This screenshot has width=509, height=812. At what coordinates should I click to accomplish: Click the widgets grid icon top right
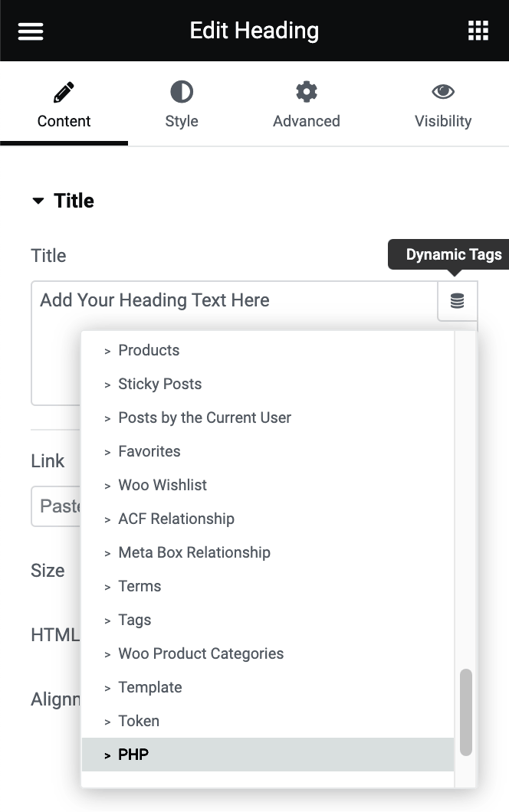tap(478, 31)
